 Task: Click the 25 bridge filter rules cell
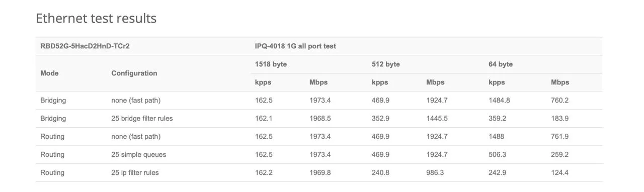pyautogui.click(x=142, y=119)
